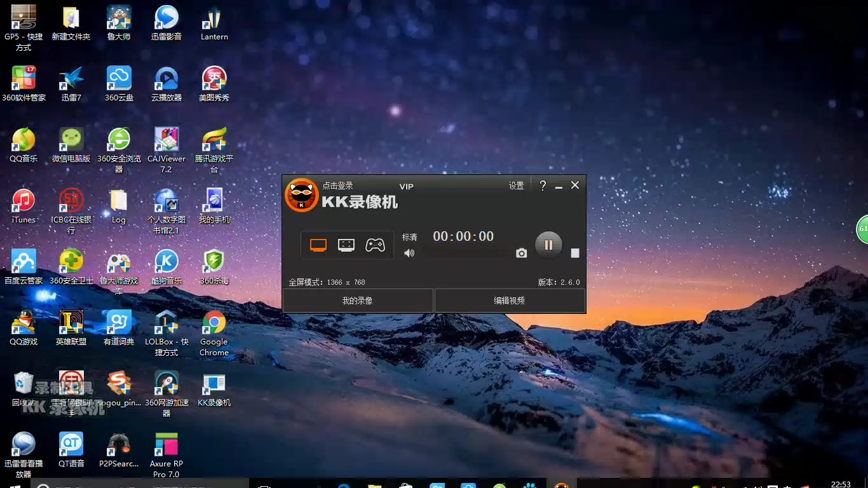This screenshot has height=488, width=868.
Task: Select the 360软件管家 desktop icon
Action: click(24, 84)
